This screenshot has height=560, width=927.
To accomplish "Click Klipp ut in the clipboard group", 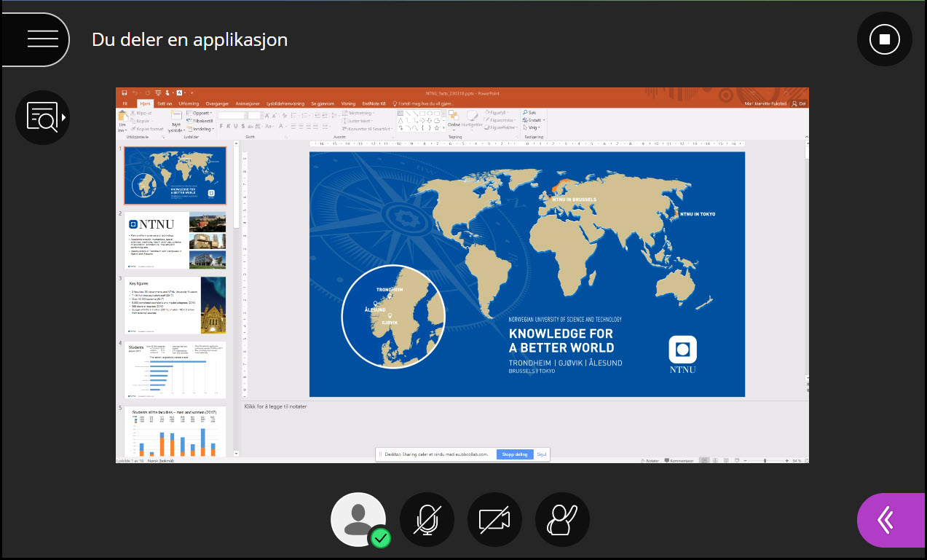I will pos(141,114).
